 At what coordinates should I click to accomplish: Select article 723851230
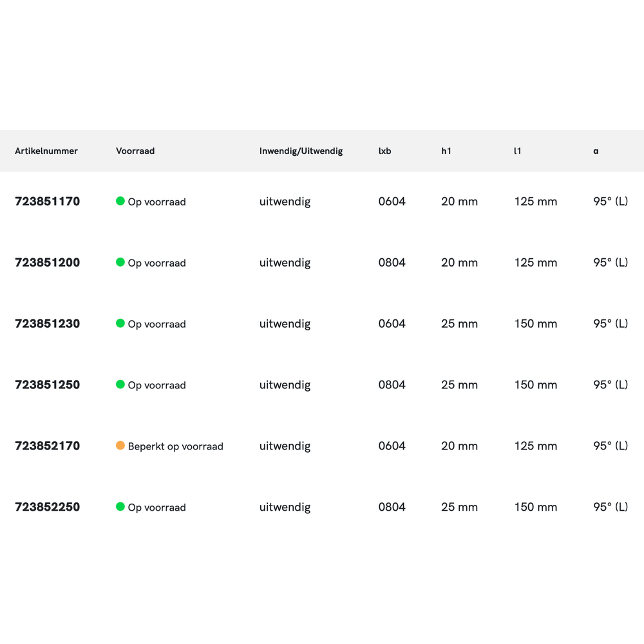point(48,324)
